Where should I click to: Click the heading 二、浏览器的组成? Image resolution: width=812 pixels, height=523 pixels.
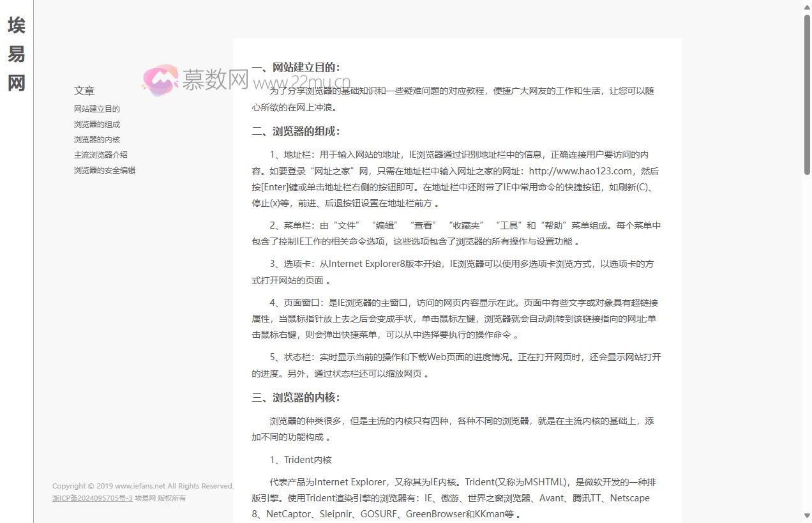[x=304, y=131]
